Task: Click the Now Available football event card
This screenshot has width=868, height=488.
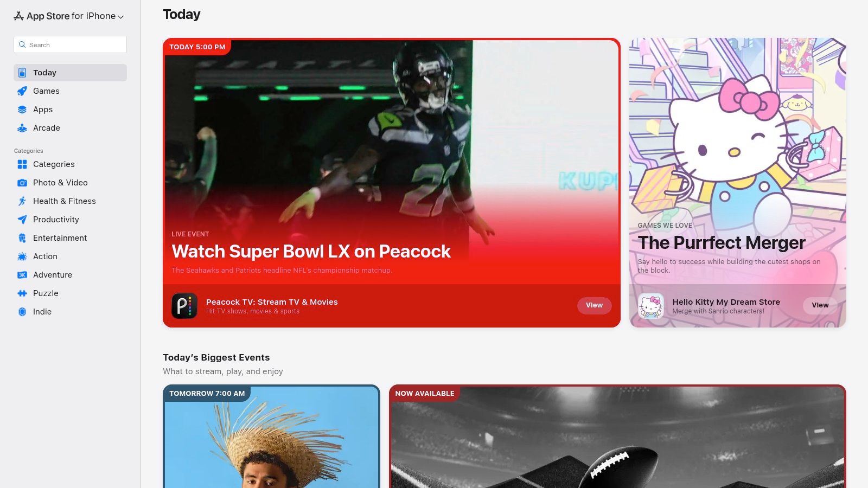Action: tap(617, 436)
